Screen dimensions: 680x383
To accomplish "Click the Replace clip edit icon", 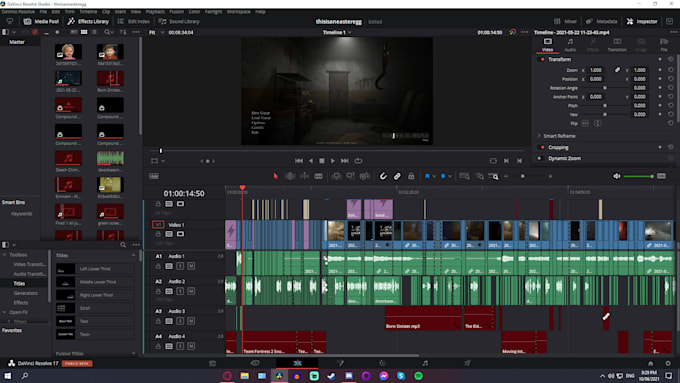I will tap(364, 176).
